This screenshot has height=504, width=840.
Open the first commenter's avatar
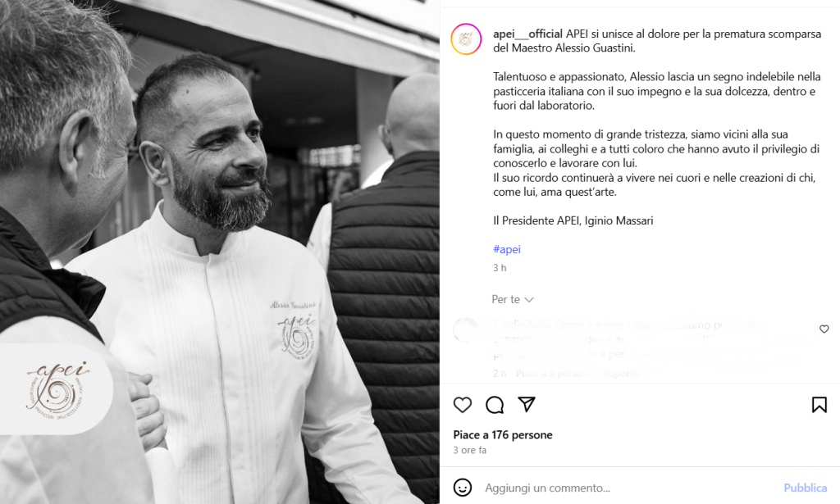466,330
